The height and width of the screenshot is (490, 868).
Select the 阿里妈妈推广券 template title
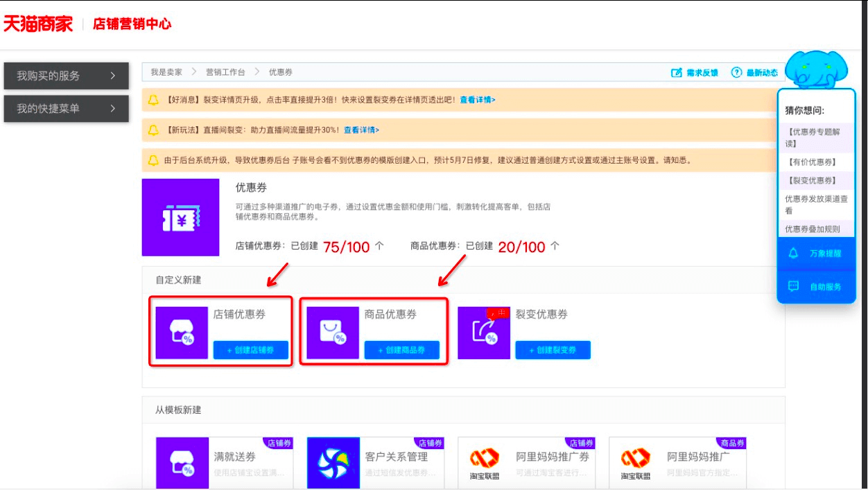point(553,457)
